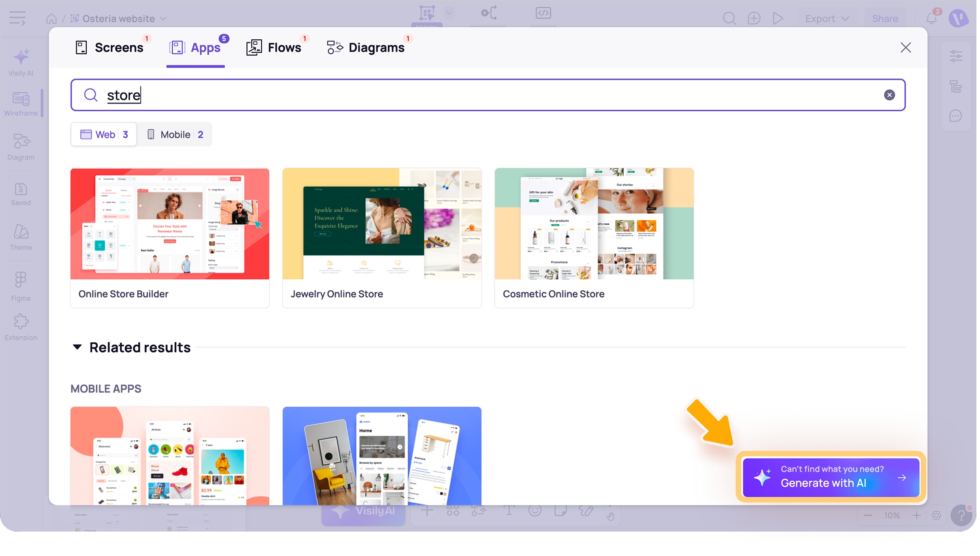
Task: Open the comments panel icon
Action: coord(956,116)
